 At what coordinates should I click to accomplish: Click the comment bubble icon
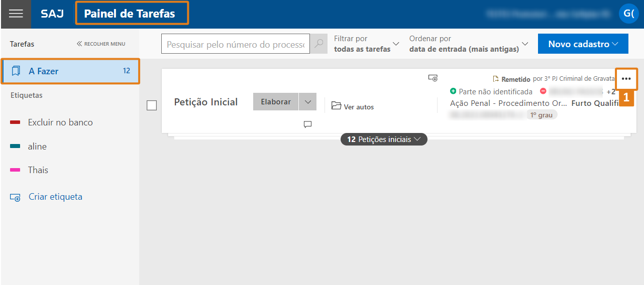pos(308,124)
